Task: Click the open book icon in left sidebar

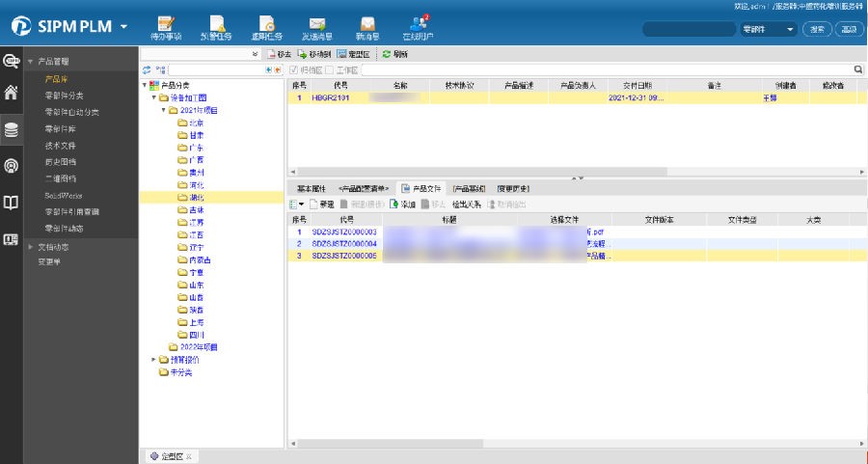Action: [x=12, y=203]
